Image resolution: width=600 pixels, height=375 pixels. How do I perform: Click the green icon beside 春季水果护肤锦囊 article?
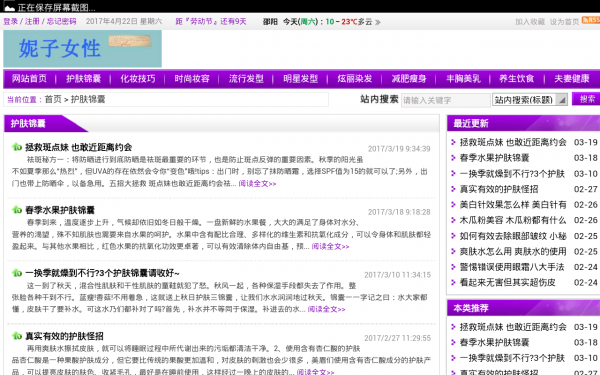pos(16,210)
